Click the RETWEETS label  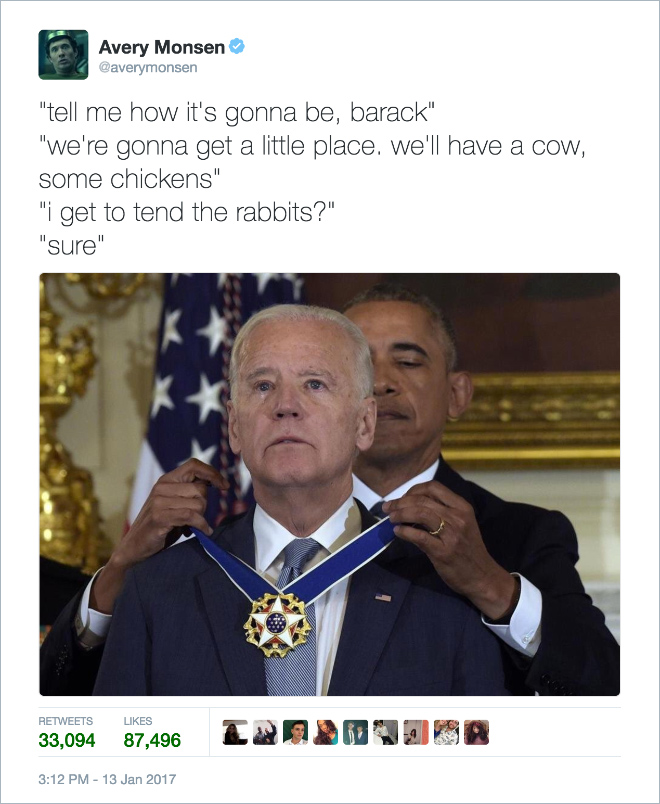(66, 721)
